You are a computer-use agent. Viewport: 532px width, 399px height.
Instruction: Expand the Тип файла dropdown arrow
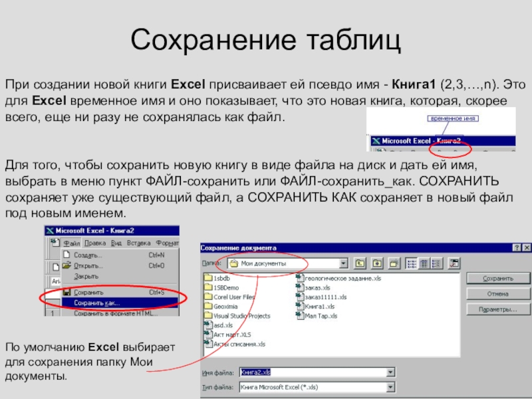390,387
